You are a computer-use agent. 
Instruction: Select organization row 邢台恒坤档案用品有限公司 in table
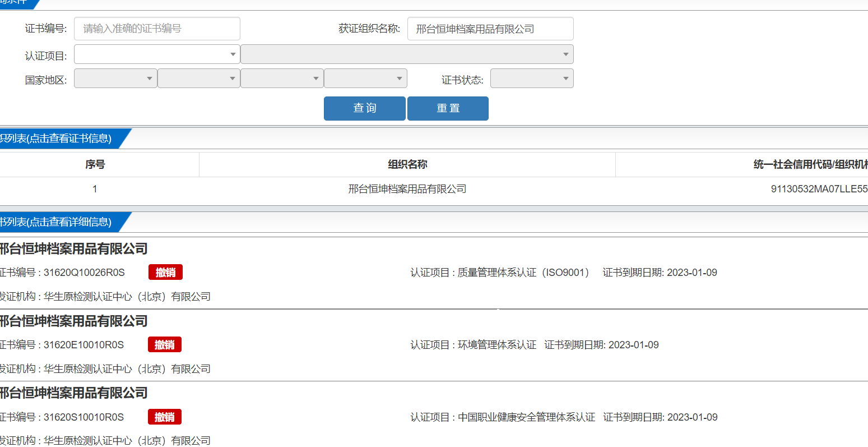coord(407,189)
